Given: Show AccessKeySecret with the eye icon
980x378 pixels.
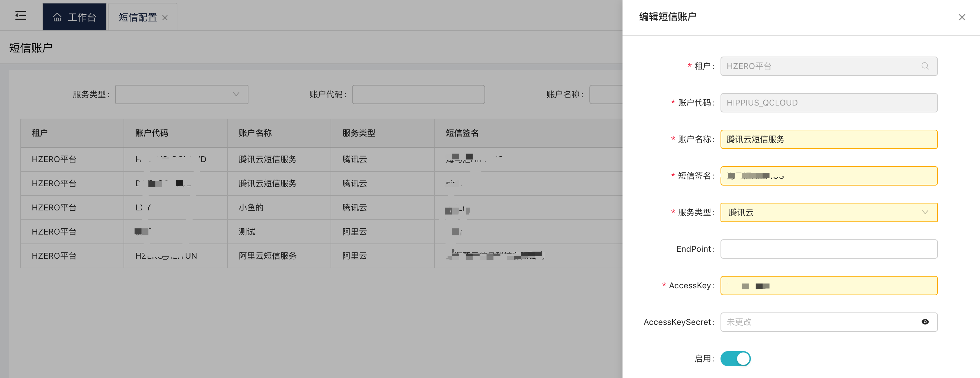Looking at the screenshot, I should coord(925,322).
